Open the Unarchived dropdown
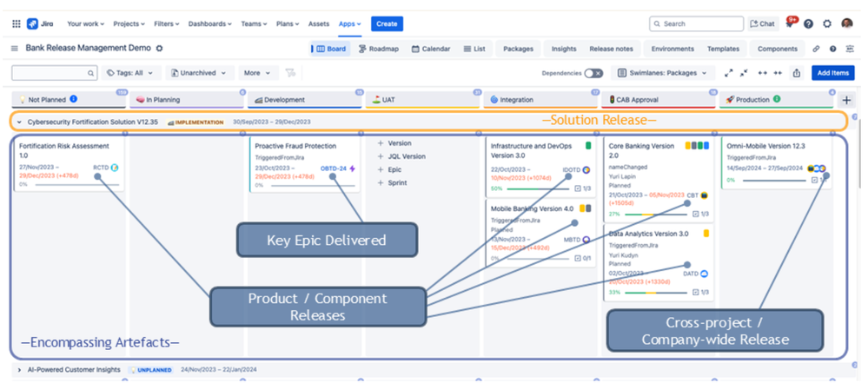868x383 pixels. (199, 73)
